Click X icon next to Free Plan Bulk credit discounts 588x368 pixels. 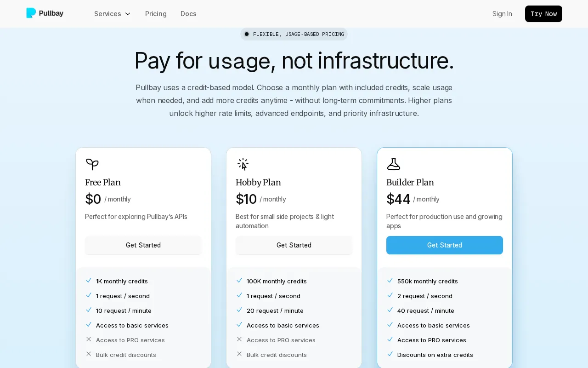[89, 354]
